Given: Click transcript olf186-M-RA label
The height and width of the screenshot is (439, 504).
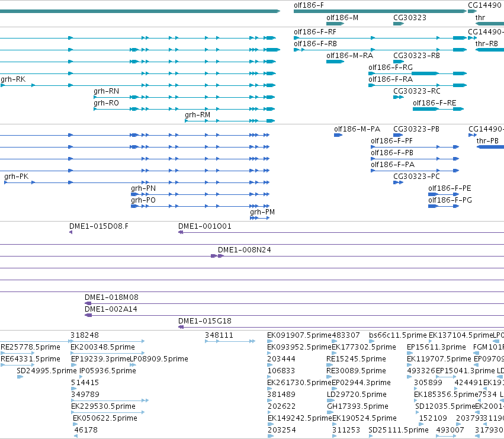Looking at the screenshot, I should [349, 56].
